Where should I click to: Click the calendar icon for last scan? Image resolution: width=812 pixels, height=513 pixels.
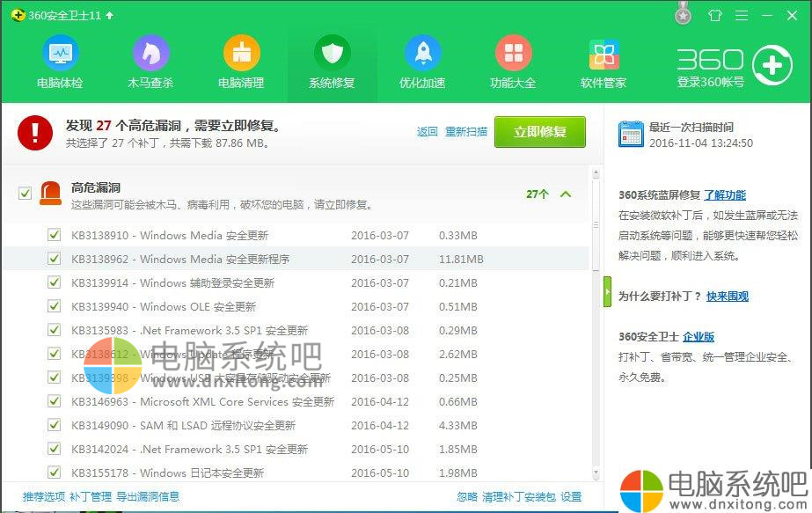631,134
